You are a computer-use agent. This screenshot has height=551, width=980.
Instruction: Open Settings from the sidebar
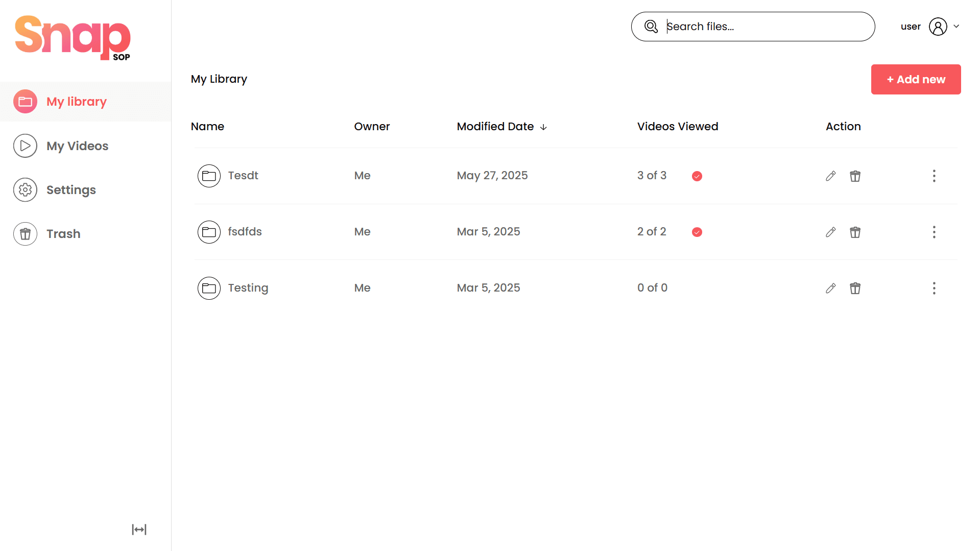pyautogui.click(x=71, y=190)
